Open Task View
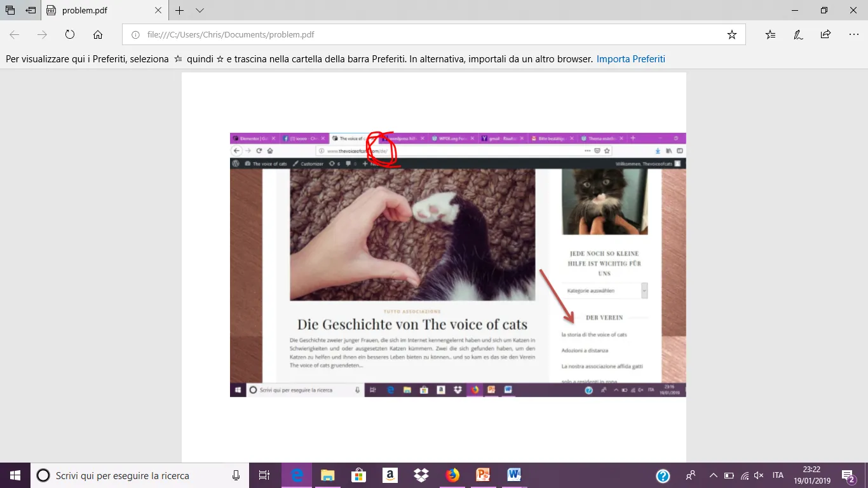The image size is (868, 488). click(264, 475)
